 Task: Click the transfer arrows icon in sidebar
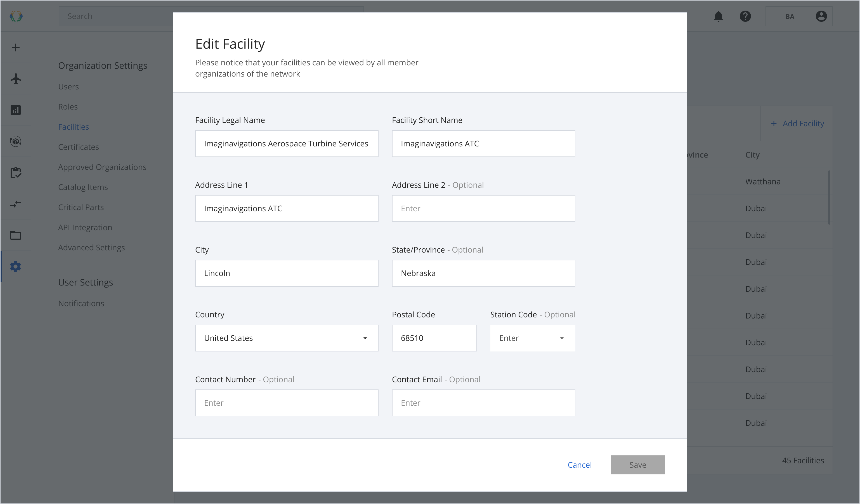tap(16, 204)
